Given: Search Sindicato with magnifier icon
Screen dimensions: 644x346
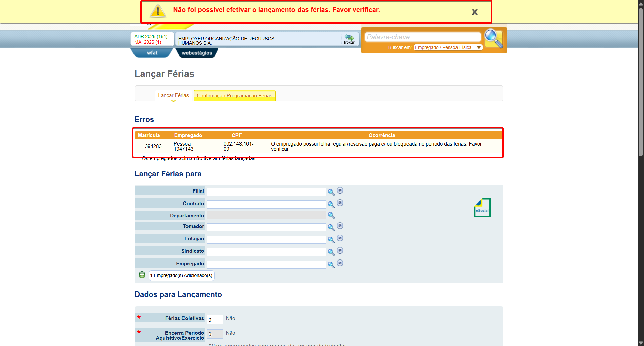Looking at the screenshot, I should (331, 252).
